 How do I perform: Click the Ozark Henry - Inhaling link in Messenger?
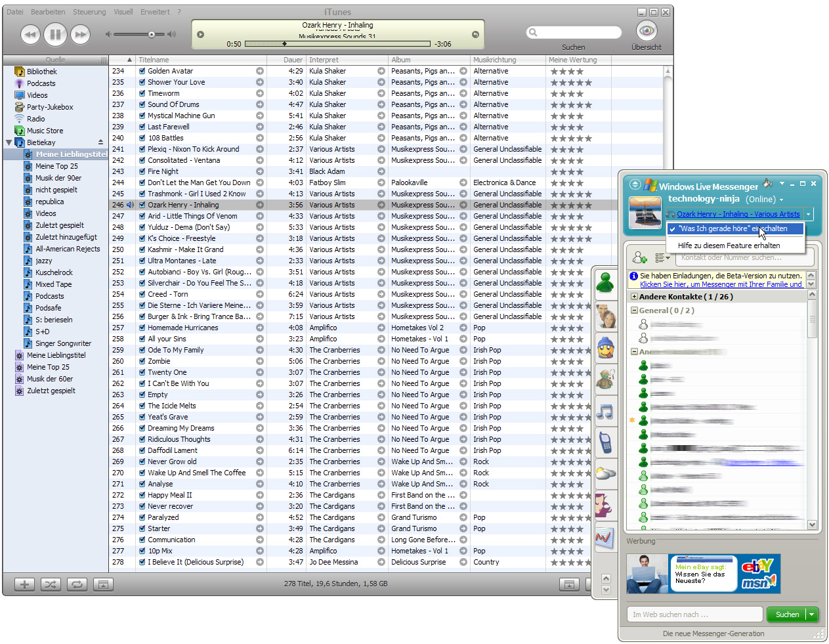click(x=738, y=214)
